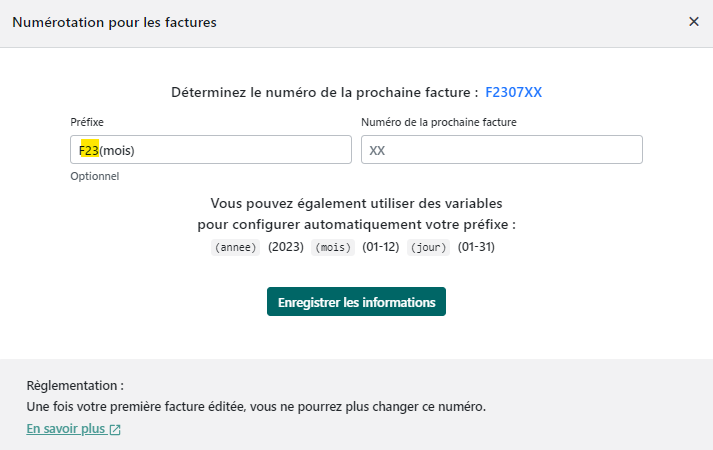Screen dimensions: 713x450
Task: Click the Préfixe field label
Action: [x=87, y=122]
